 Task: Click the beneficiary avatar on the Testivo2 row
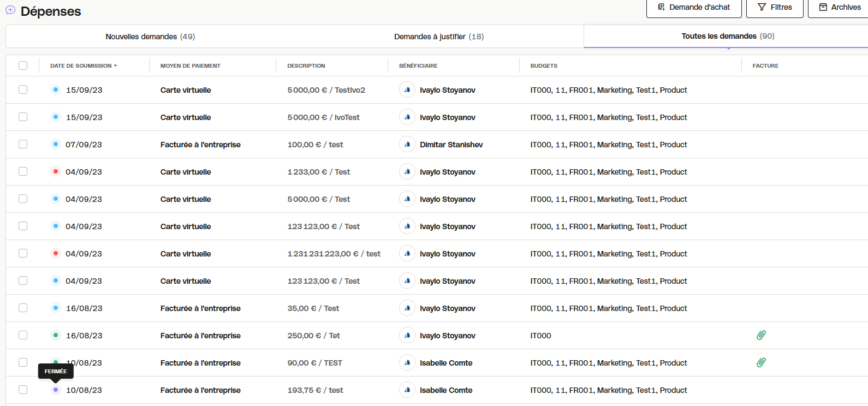point(407,89)
